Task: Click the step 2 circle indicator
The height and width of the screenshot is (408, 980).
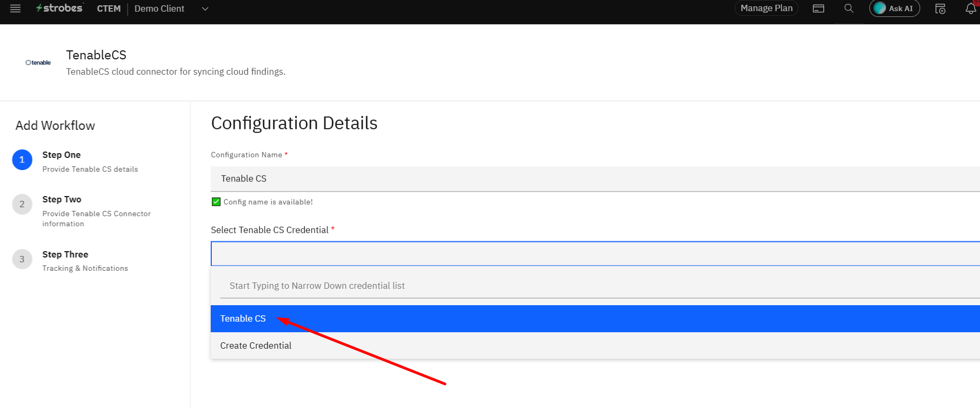Action: (x=22, y=204)
